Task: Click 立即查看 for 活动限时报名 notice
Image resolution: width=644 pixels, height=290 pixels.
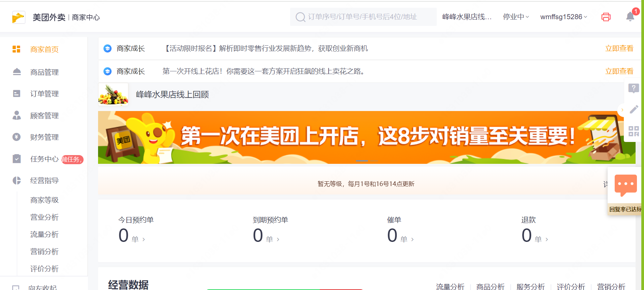Action: (619, 48)
